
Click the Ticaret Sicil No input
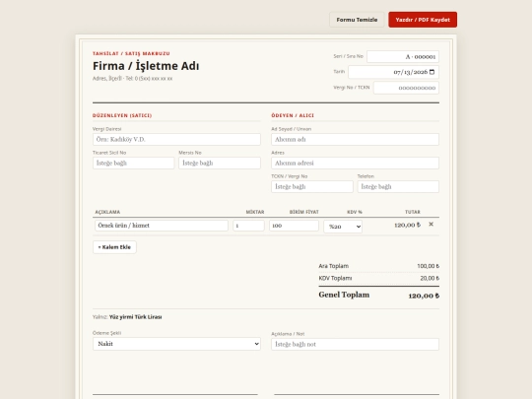[133, 164]
